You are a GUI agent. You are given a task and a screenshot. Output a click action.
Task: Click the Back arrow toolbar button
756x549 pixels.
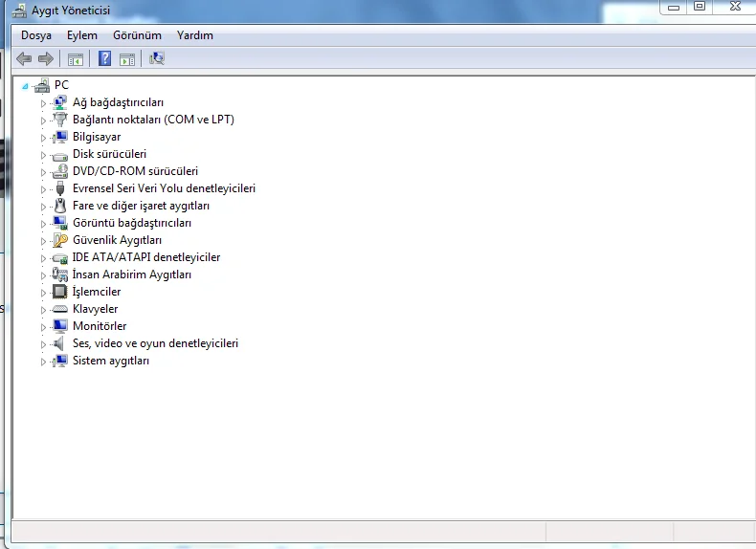click(24, 58)
